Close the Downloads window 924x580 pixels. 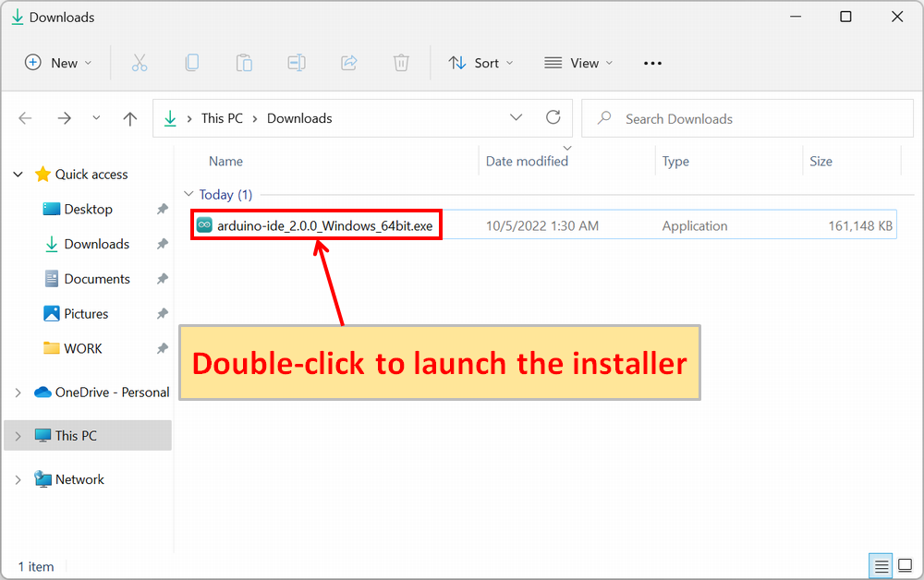(897, 17)
